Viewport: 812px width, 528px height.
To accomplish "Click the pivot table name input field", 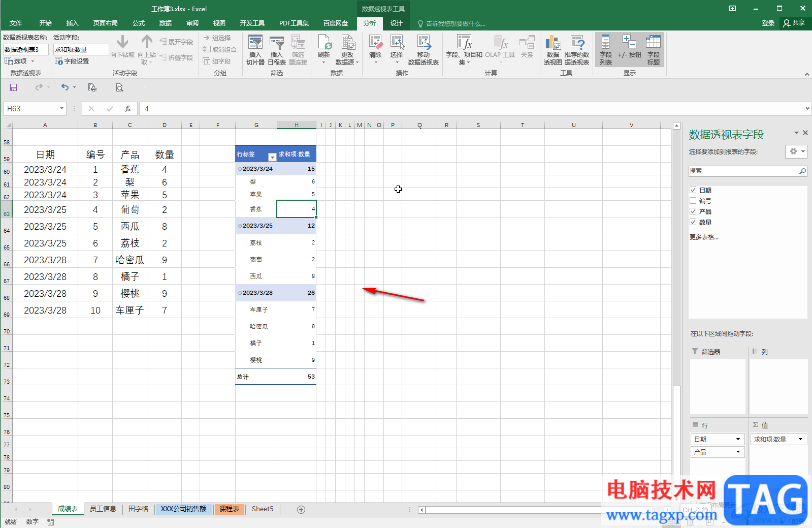I will coord(26,49).
